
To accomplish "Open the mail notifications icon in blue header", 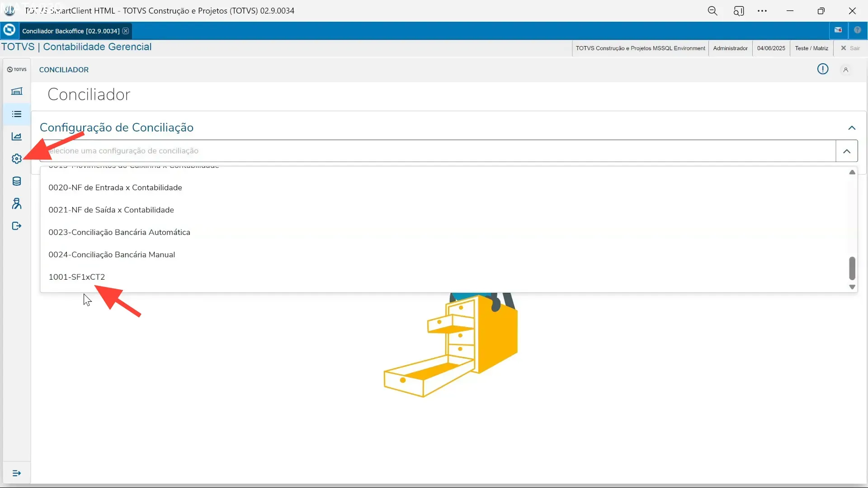I will (839, 30).
